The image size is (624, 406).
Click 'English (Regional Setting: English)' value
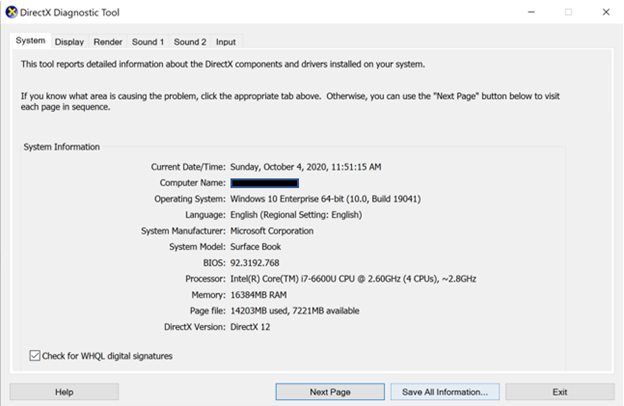pos(296,215)
